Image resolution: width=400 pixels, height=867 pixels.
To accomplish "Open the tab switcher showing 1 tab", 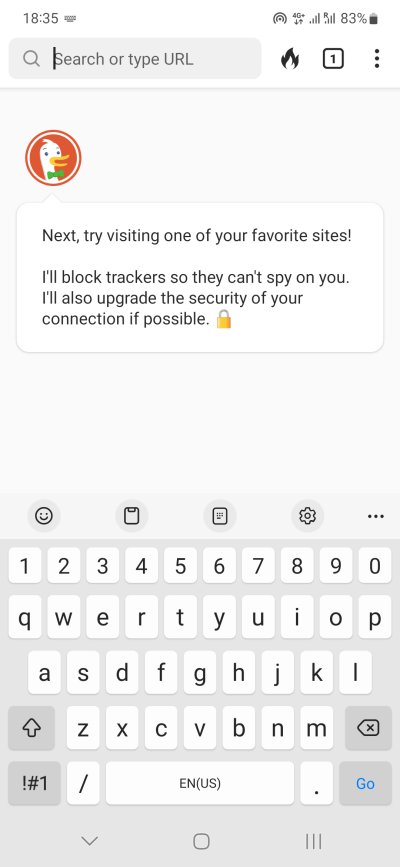I will pyautogui.click(x=333, y=59).
